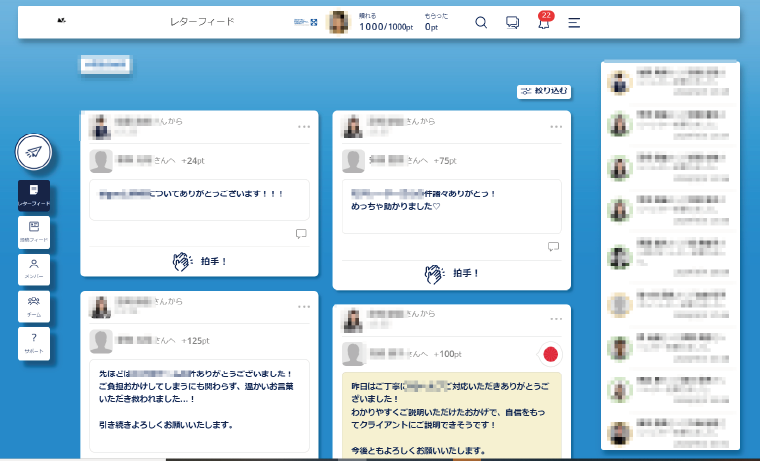
Task: Open the hamburger menu in the header
Action: tap(574, 23)
